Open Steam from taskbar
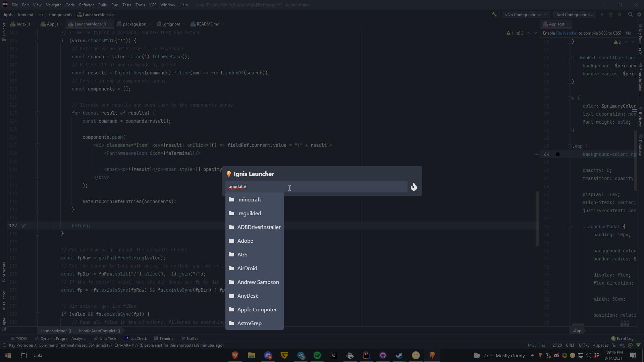 399,355
